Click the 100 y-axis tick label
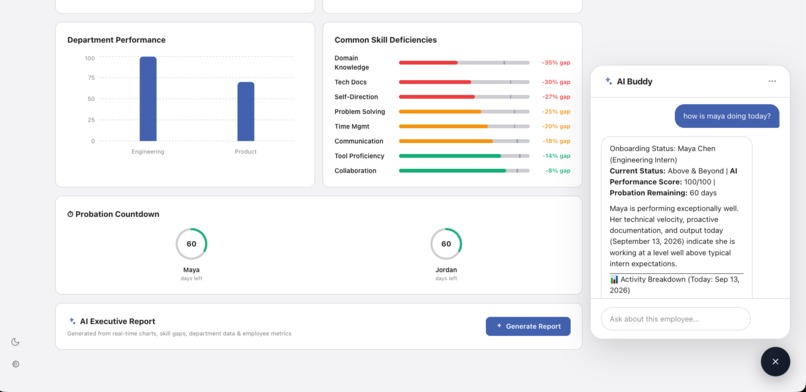The height and width of the screenshot is (392, 806). coord(90,58)
